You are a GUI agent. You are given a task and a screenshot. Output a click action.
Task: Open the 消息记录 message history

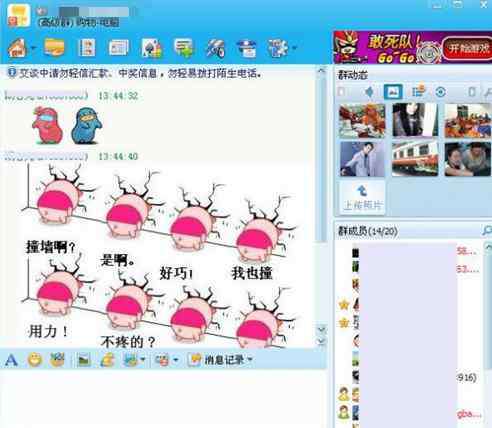click(217, 360)
